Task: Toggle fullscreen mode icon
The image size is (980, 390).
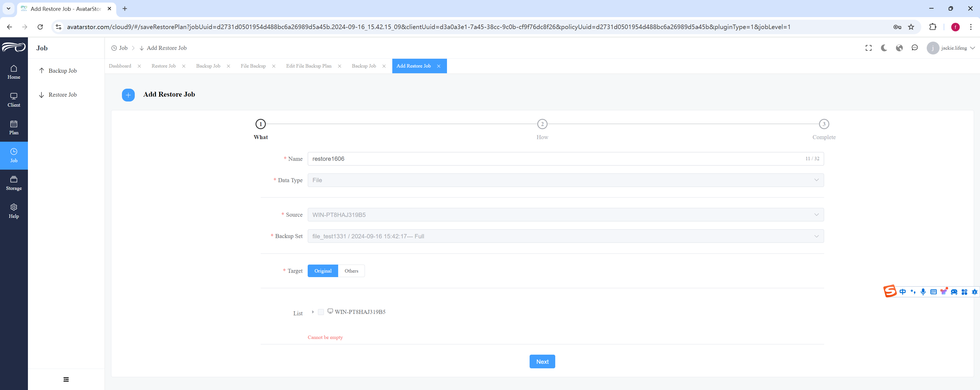Action: pyautogui.click(x=868, y=48)
